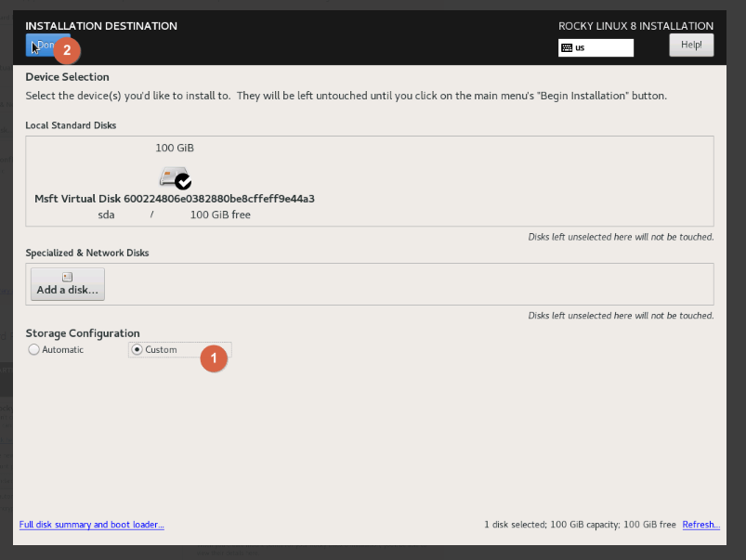Click the Storage Configuration heading
The image size is (746, 560).
pyautogui.click(x=83, y=333)
